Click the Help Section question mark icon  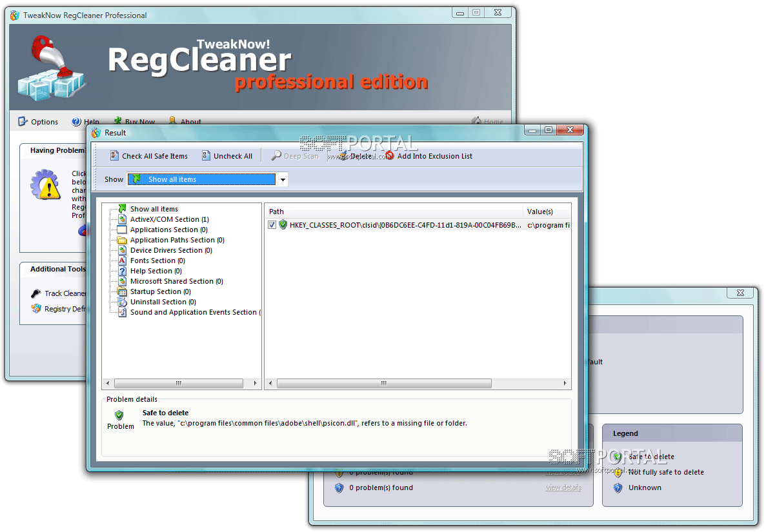pyautogui.click(x=122, y=271)
